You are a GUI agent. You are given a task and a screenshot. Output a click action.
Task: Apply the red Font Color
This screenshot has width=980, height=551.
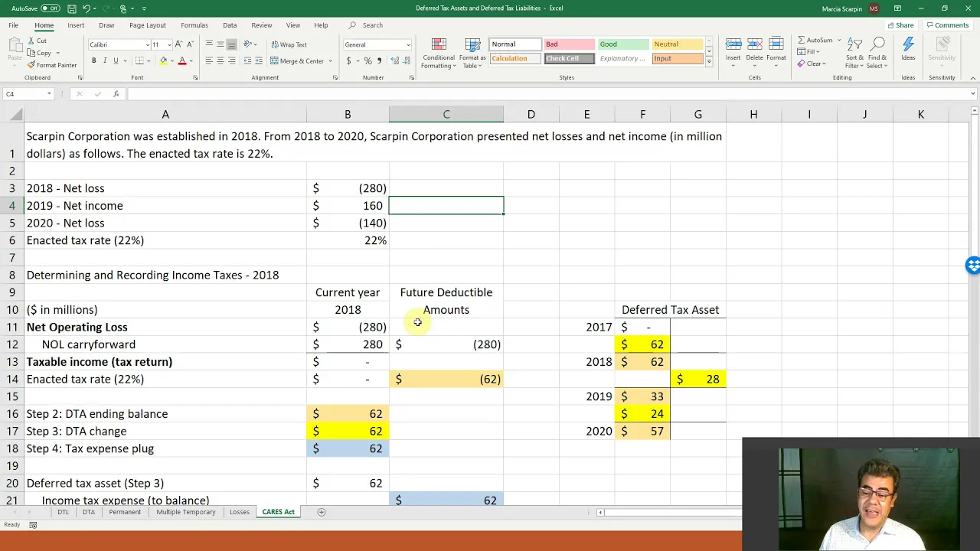tap(182, 60)
